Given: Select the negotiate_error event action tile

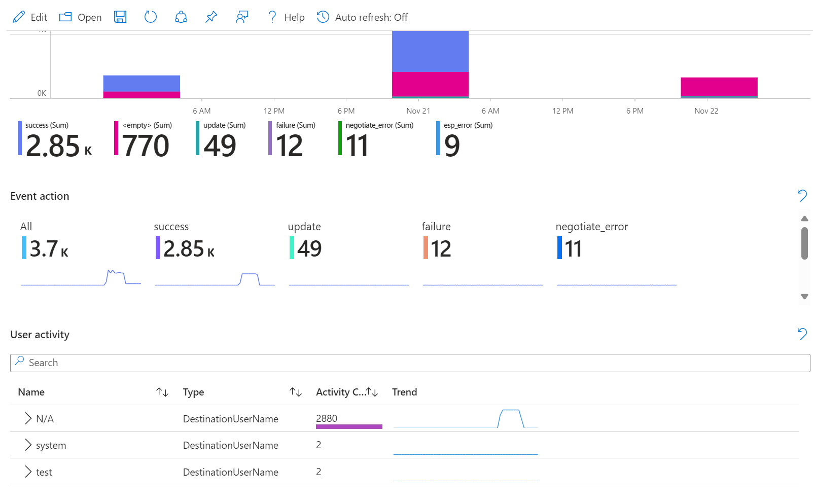Looking at the screenshot, I should [616, 254].
